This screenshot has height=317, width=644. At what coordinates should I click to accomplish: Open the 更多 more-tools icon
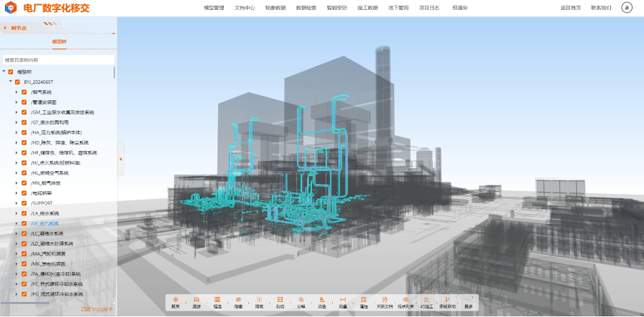[x=468, y=301]
